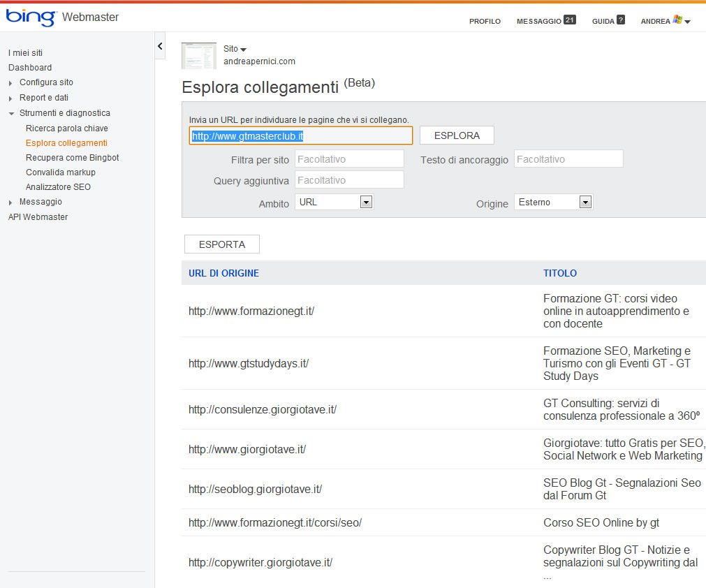Expand the Configura sito tree item
This screenshot has width=706, height=588.
11,83
